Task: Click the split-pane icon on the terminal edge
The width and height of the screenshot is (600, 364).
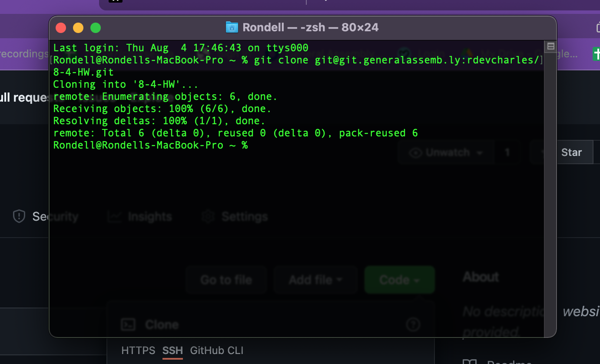Action: click(x=550, y=46)
